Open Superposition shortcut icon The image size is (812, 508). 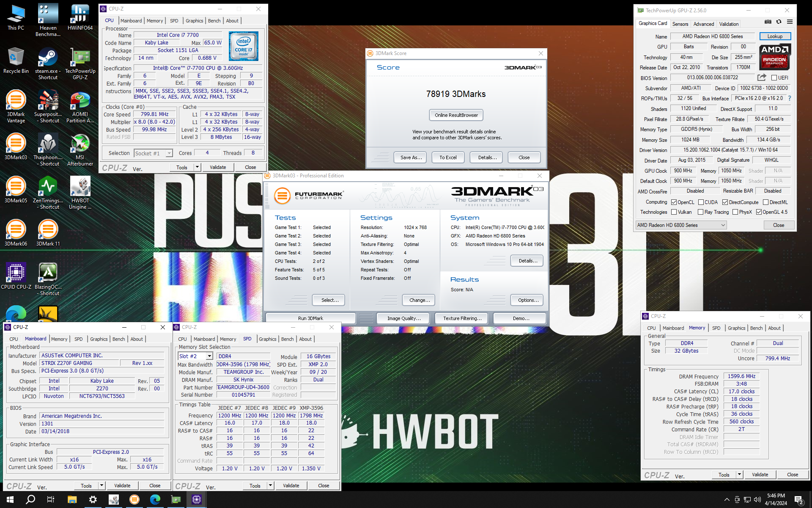(48, 107)
